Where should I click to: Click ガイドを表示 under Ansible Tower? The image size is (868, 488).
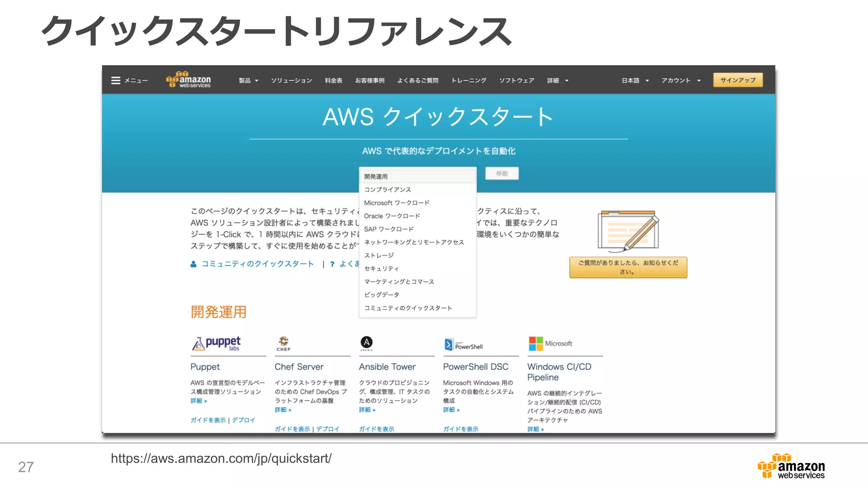(376, 429)
